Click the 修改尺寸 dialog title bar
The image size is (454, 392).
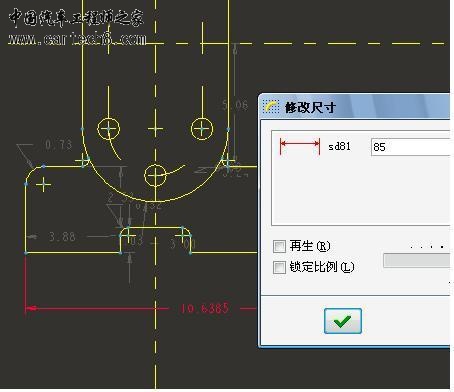point(355,107)
